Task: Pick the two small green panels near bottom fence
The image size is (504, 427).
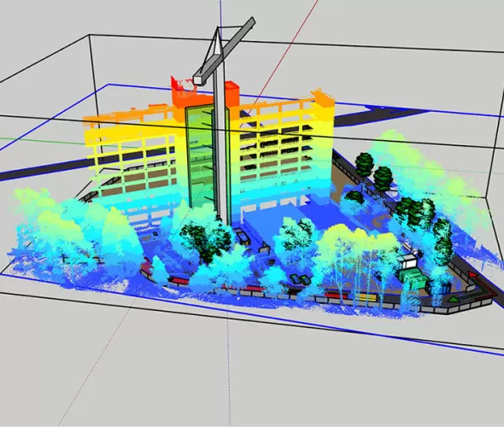Action: pyautogui.click(x=300, y=279)
